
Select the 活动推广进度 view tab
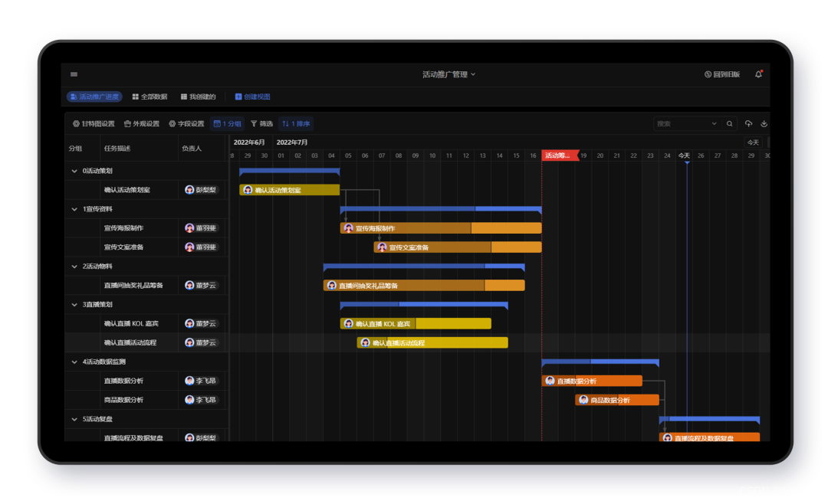coord(94,97)
